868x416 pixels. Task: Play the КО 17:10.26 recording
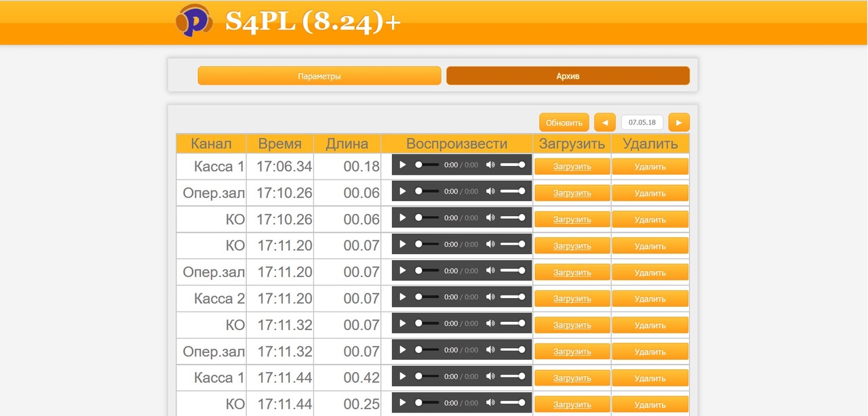click(x=403, y=217)
